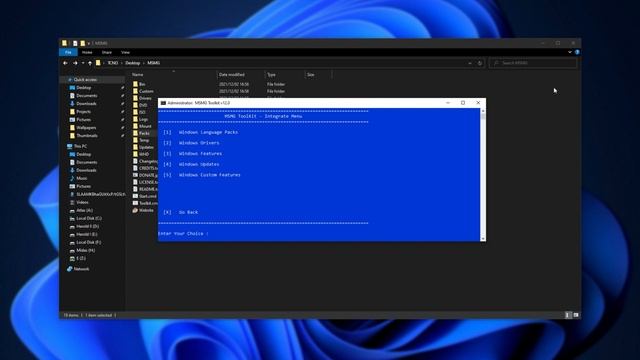Maximize the MSMG Toolkit console window
Image resolution: width=640 pixels, height=360 pixels.
(x=463, y=103)
